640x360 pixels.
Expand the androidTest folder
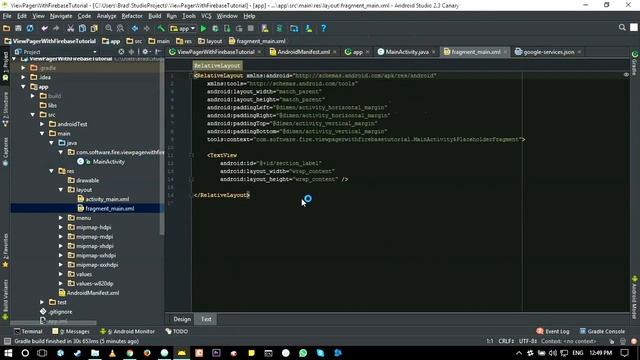click(x=42, y=124)
